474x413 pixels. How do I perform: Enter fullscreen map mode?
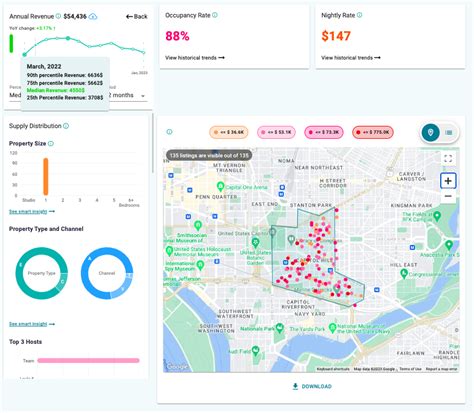pos(448,158)
